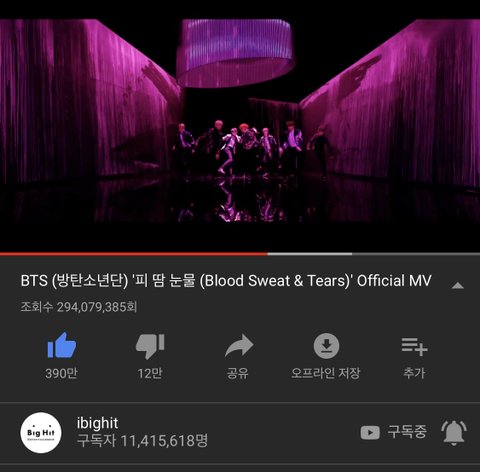Collapse the video description arrow
Screen dimensions: 480x472
pos(458,285)
